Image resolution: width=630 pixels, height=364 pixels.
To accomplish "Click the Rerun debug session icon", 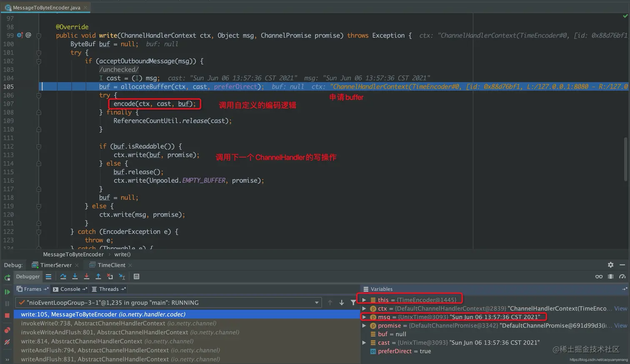I will click(x=7, y=277).
